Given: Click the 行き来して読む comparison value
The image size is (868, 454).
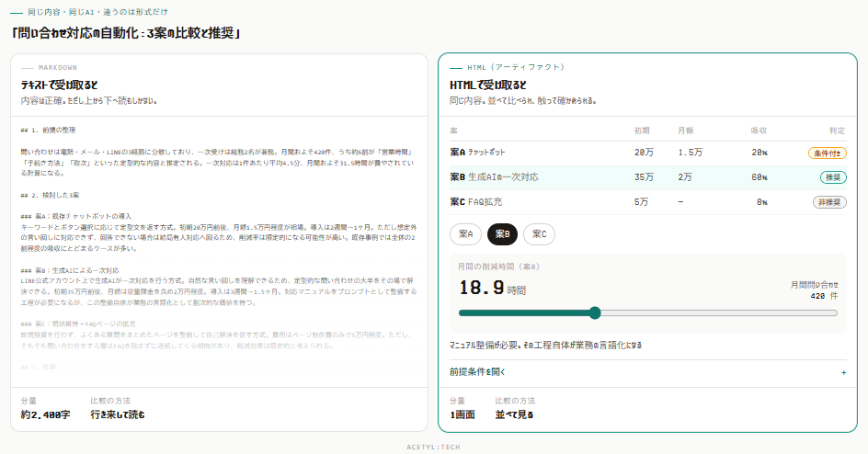Looking at the screenshot, I should click(118, 414).
